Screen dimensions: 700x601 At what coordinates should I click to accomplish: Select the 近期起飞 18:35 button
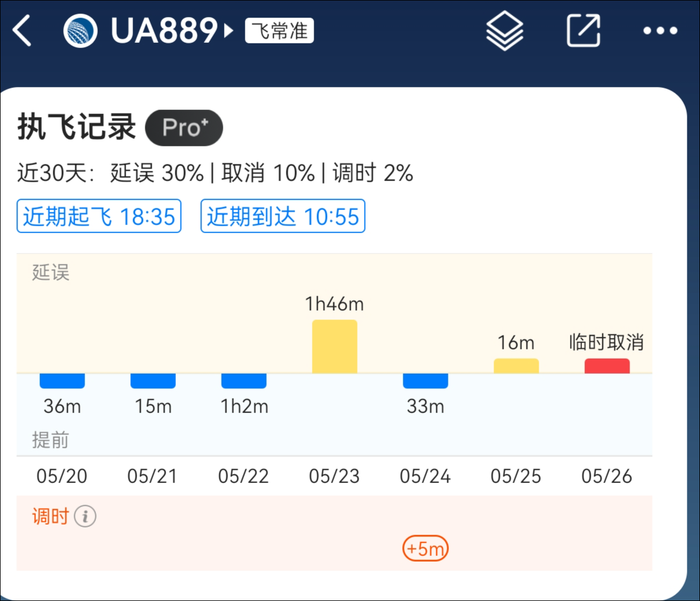[99, 216]
